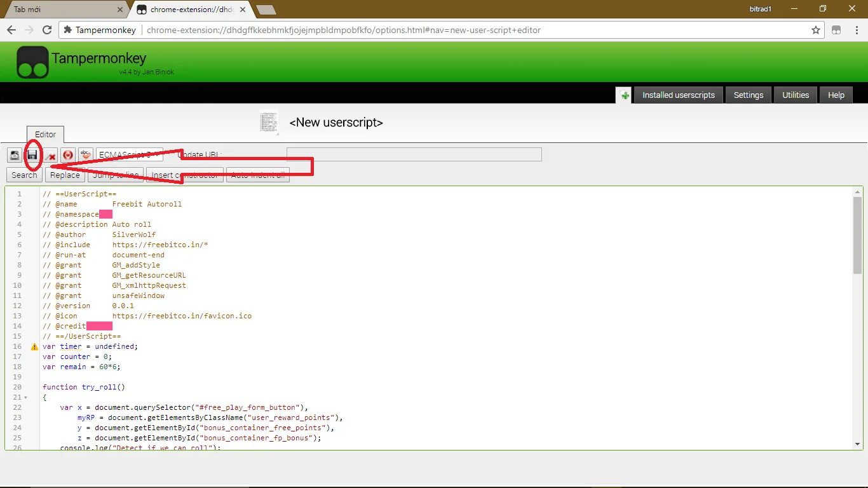This screenshot has width=868, height=488.
Task: Bookmark this page with the star icon
Action: coord(816,30)
